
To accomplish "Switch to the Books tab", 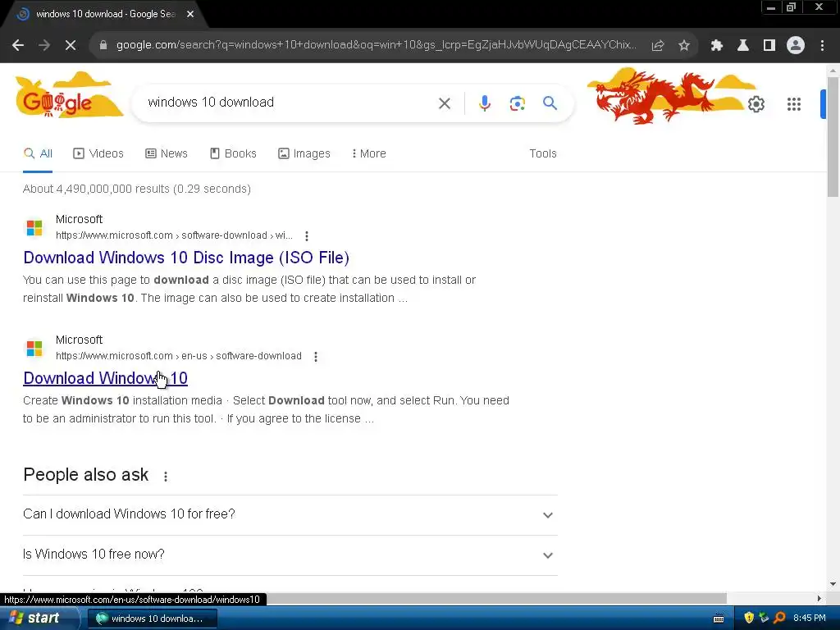I will point(233,153).
